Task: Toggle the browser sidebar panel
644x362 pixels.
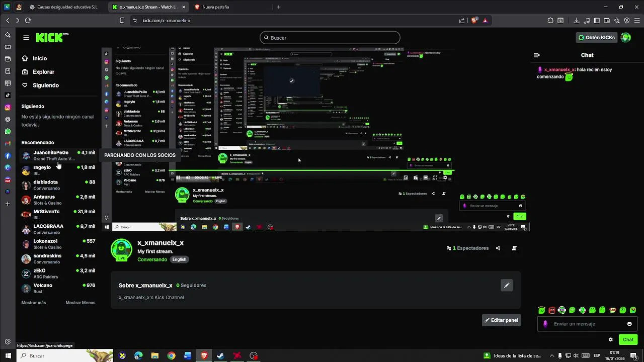Action: [x=597, y=21]
